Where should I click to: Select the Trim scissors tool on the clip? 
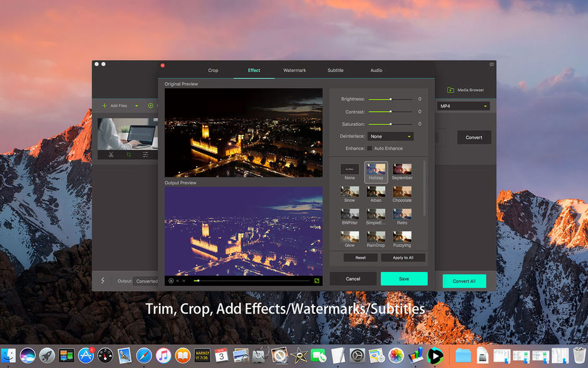point(111,154)
